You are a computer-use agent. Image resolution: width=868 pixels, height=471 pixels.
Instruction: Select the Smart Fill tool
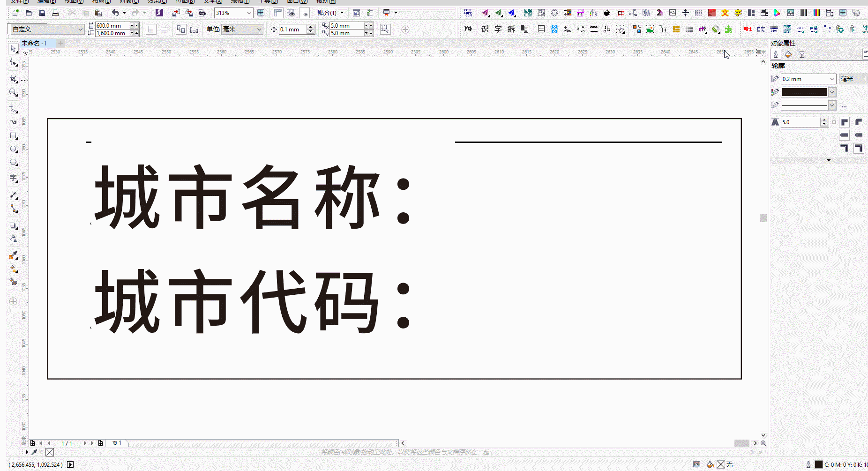click(x=13, y=282)
